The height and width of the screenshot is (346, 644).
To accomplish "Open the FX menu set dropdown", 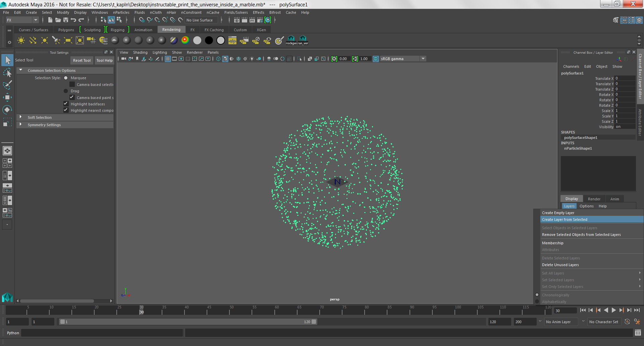I will point(22,20).
